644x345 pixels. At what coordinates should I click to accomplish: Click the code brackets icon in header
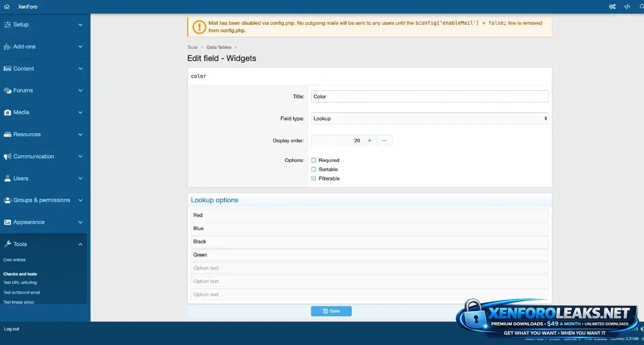627,6
